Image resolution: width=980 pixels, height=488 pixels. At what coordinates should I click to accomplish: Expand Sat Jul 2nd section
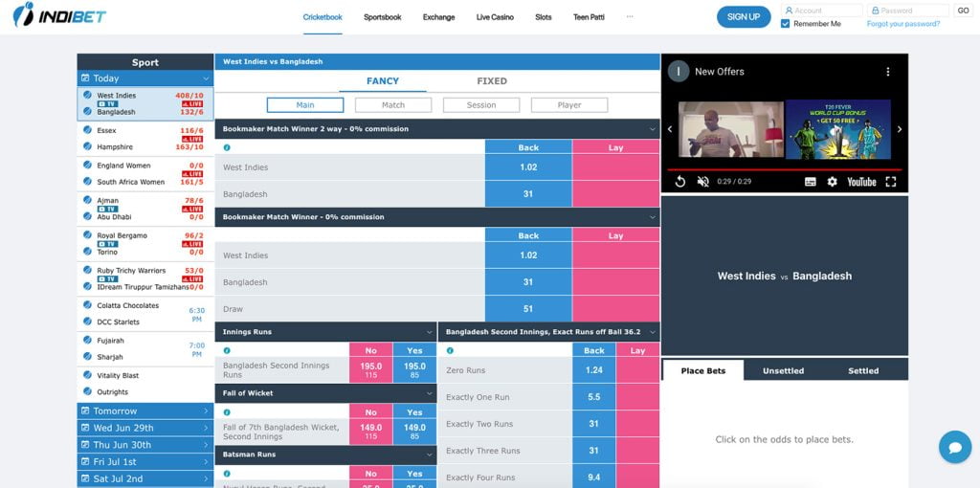tap(145, 478)
